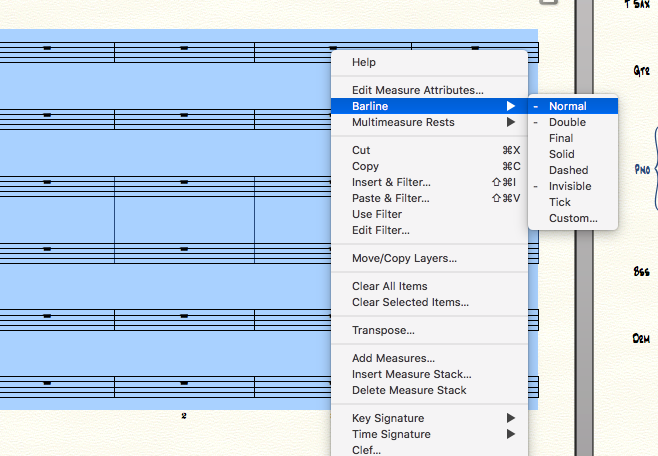Select Double barline option
The image size is (658, 456).
(567, 122)
